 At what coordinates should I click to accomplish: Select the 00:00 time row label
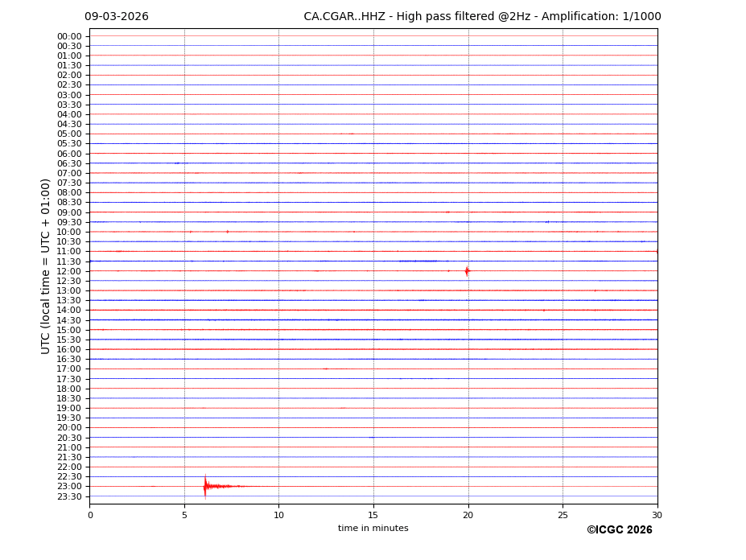click(x=69, y=36)
